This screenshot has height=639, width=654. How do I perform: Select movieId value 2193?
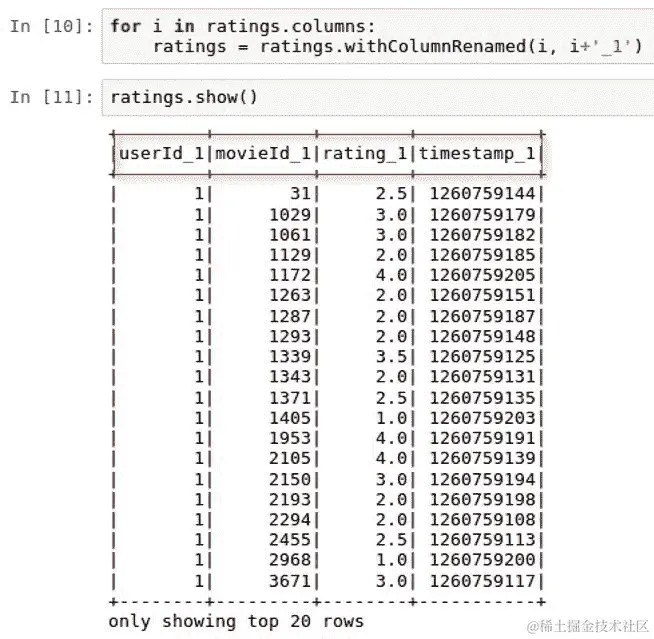coord(290,499)
